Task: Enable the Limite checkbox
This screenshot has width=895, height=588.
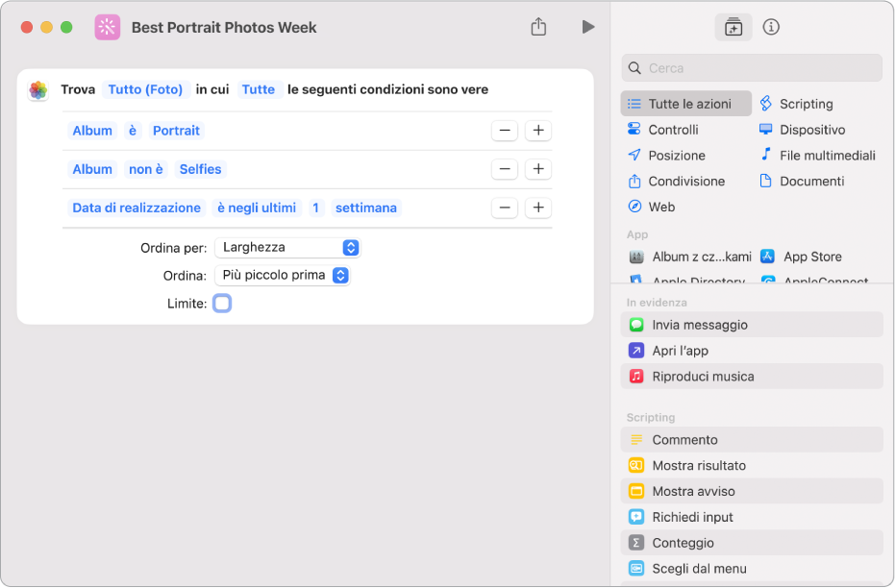Action: pos(222,304)
